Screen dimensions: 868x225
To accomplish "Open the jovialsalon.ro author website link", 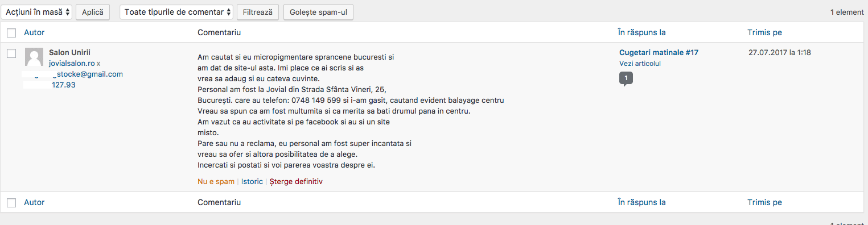I will pyautogui.click(x=72, y=63).
